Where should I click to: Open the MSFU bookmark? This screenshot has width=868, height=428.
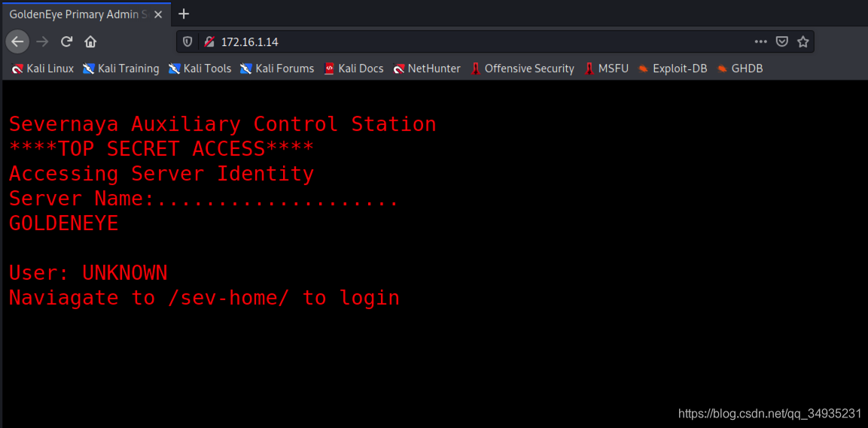[607, 68]
